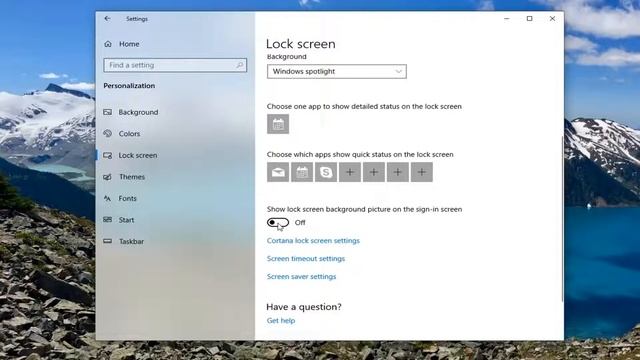Viewport: 640px width, 360px height.
Task: Click the Colors palette icon
Action: 108,133
